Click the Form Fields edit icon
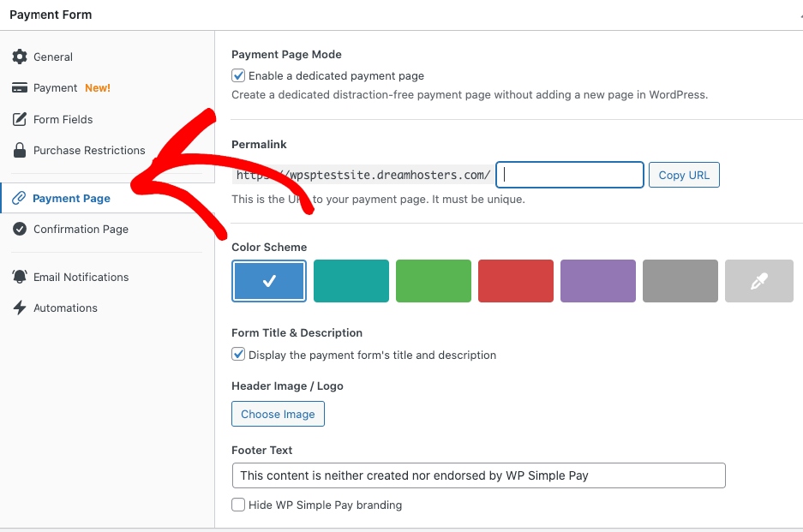The image size is (803, 532). coord(20,119)
